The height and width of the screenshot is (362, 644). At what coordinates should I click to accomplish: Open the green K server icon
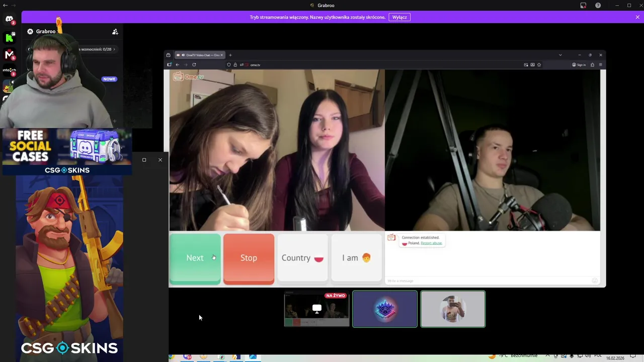[9, 38]
